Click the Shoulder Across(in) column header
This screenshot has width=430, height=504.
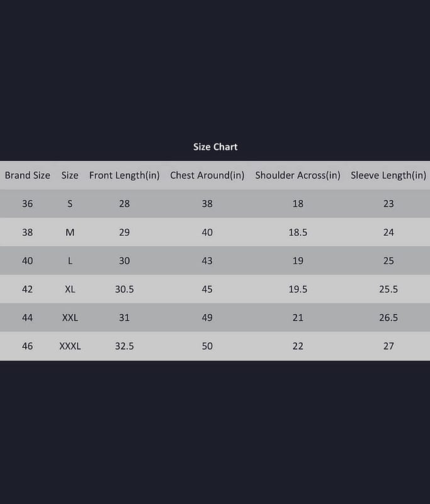(x=298, y=175)
